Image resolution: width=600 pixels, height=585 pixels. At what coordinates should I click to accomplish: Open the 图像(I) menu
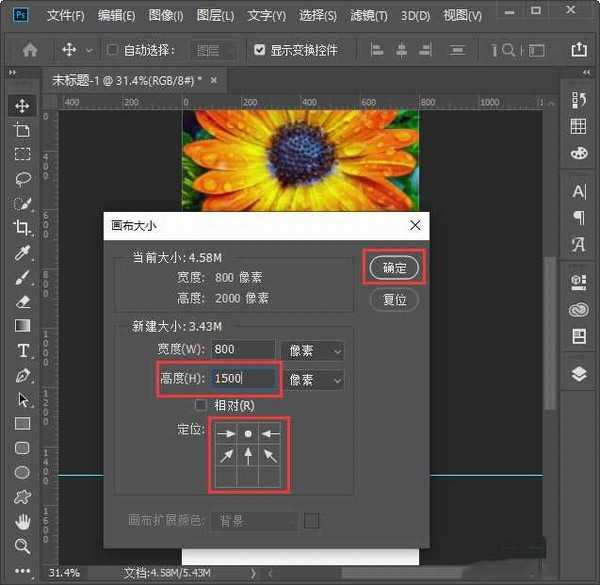point(165,16)
